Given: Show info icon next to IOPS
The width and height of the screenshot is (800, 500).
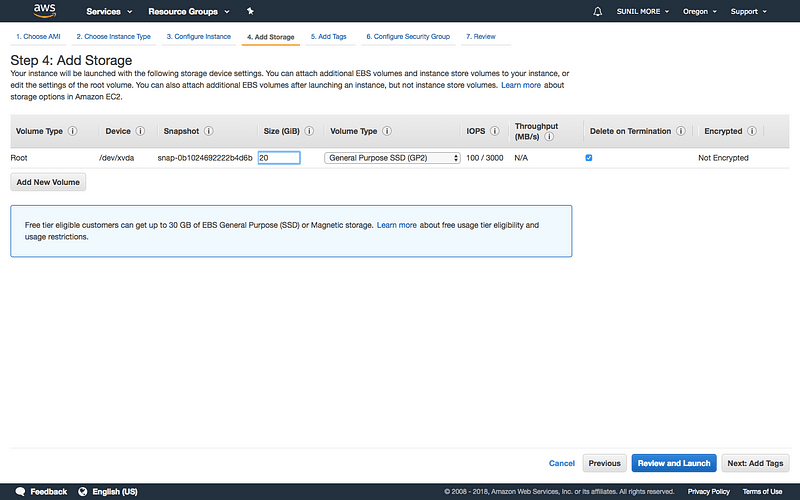Looking at the screenshot, I should click(x=495, y=131).
